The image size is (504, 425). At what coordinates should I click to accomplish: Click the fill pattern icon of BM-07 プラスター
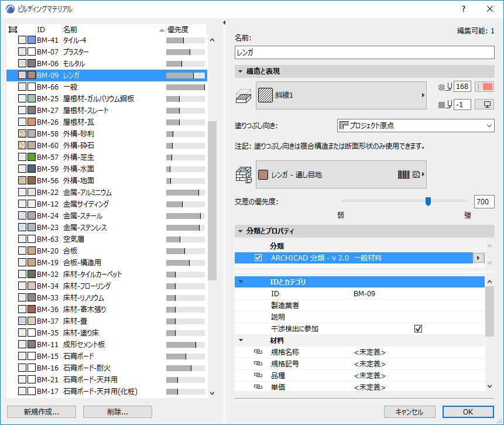22,52
